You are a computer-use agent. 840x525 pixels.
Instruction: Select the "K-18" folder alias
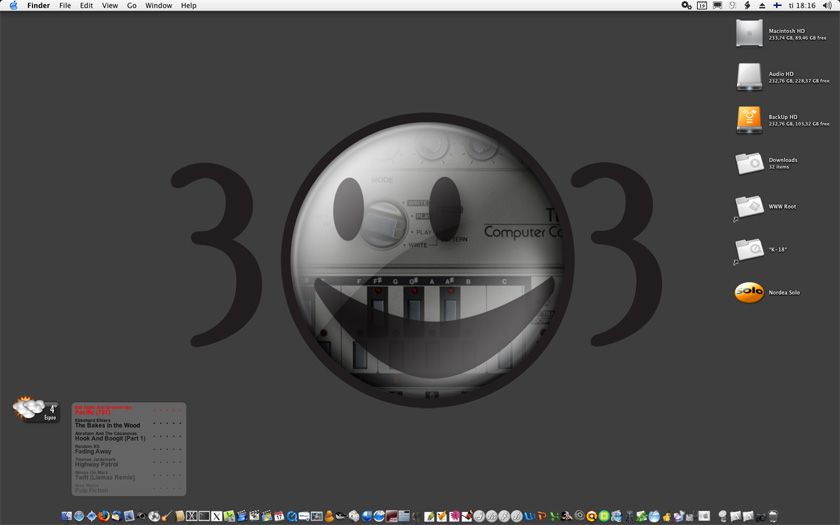(x=749, y=250)
